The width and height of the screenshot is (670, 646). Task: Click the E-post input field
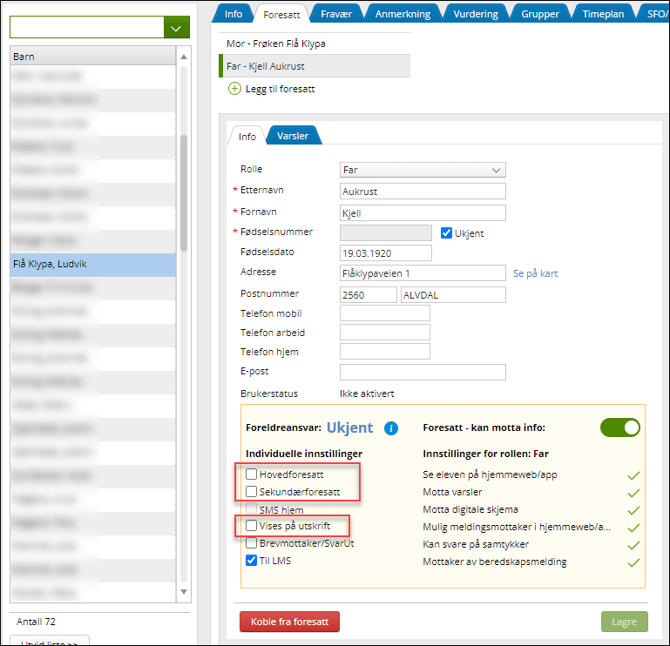[422, 372]
